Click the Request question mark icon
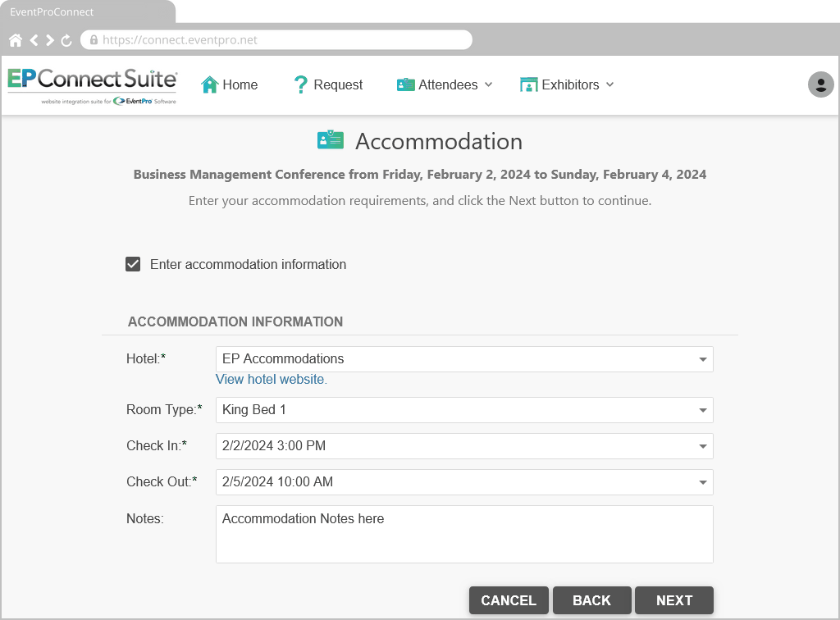 click(x=300, y=84)
